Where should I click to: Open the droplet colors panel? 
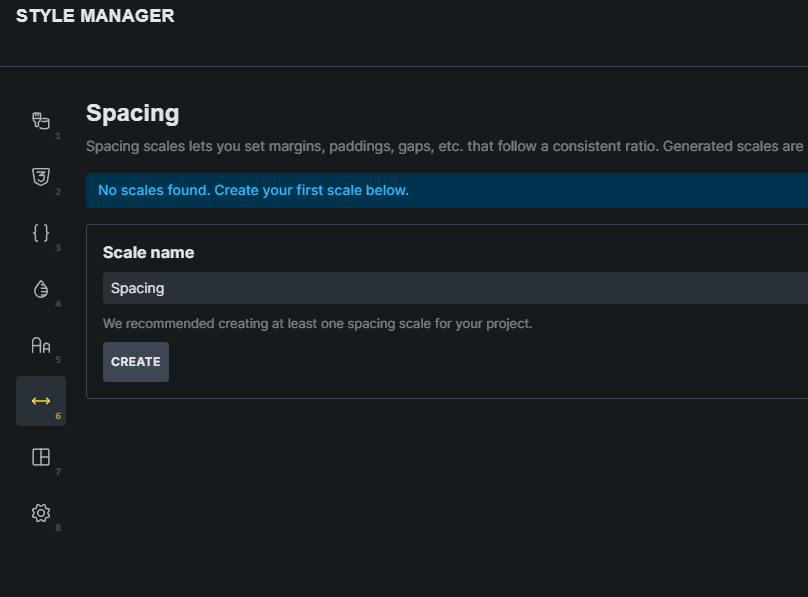[41, 289]
